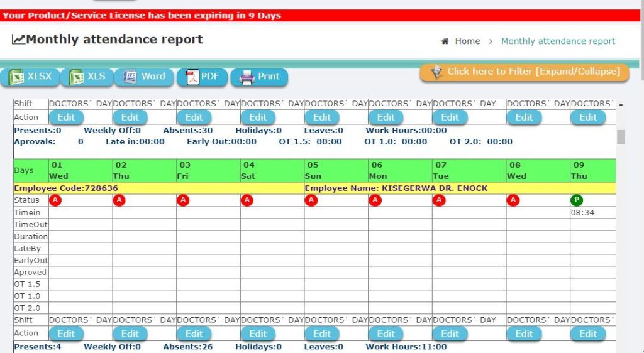Click Home breadcrumb link text

point(467,41)
